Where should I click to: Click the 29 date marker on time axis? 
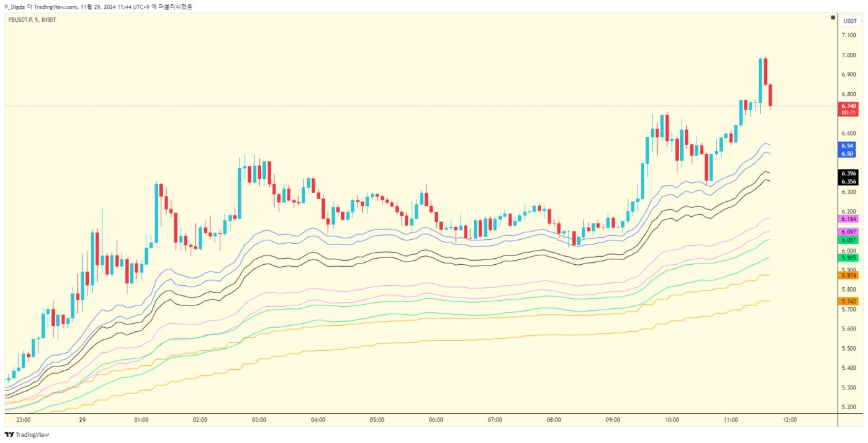tap(82, 420)
